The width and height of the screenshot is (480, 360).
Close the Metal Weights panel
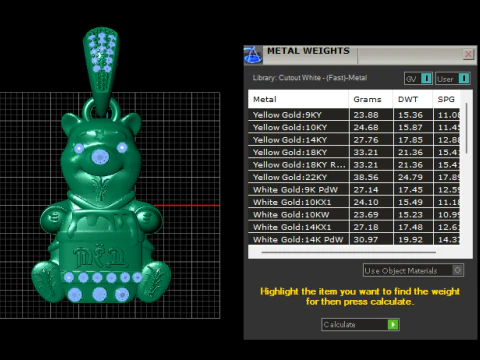tap(468, 54)
